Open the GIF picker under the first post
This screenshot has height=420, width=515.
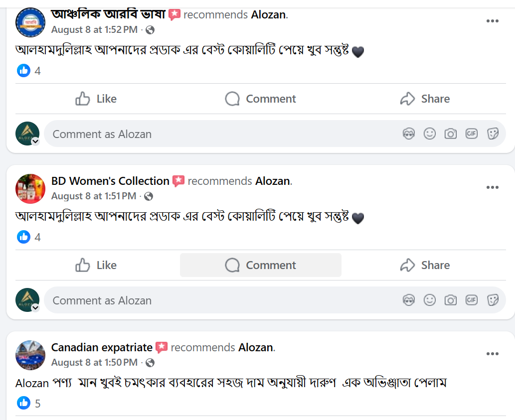472,134
